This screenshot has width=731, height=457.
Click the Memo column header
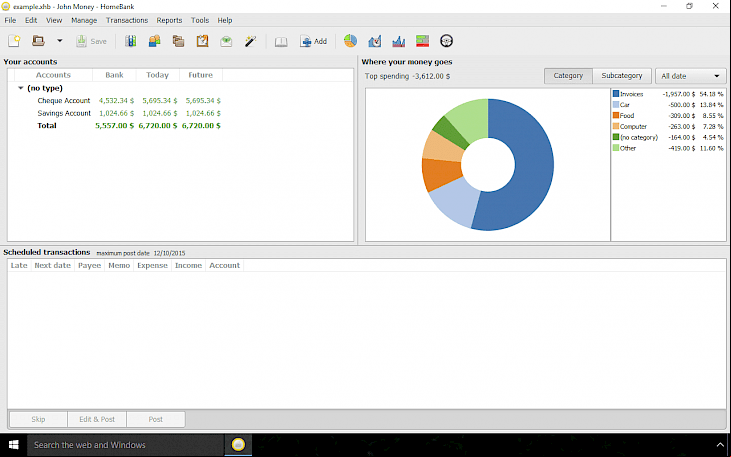click(x=119, y=265)
